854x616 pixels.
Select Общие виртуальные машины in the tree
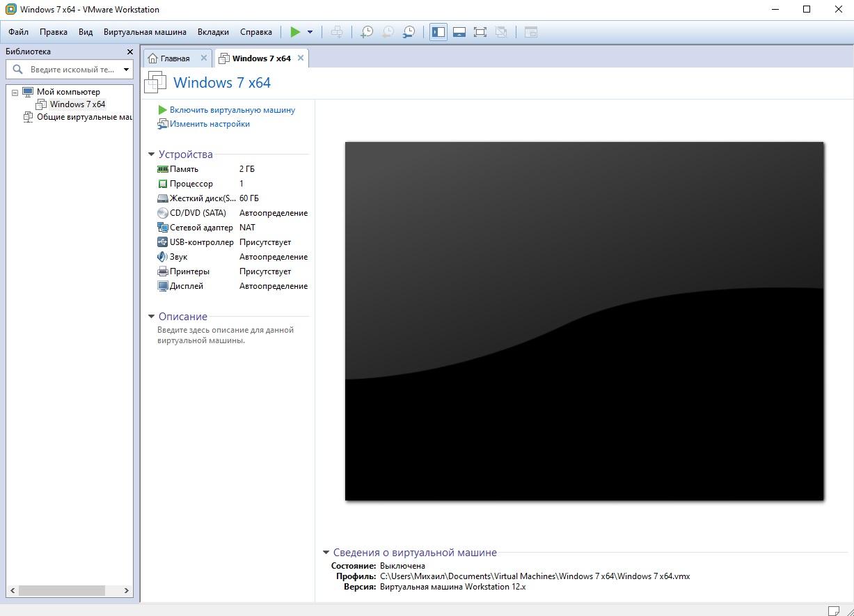tap(84, 117)
